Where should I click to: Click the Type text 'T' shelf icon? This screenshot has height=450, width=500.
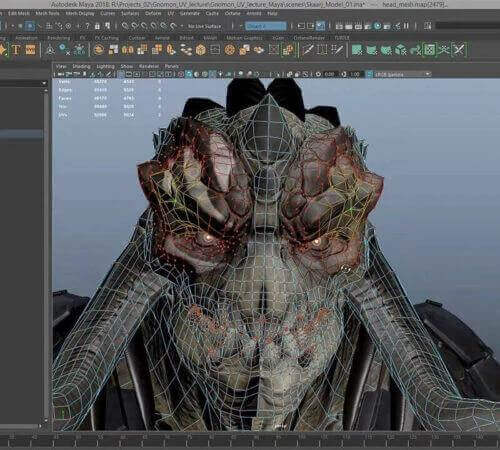(16, 50)
